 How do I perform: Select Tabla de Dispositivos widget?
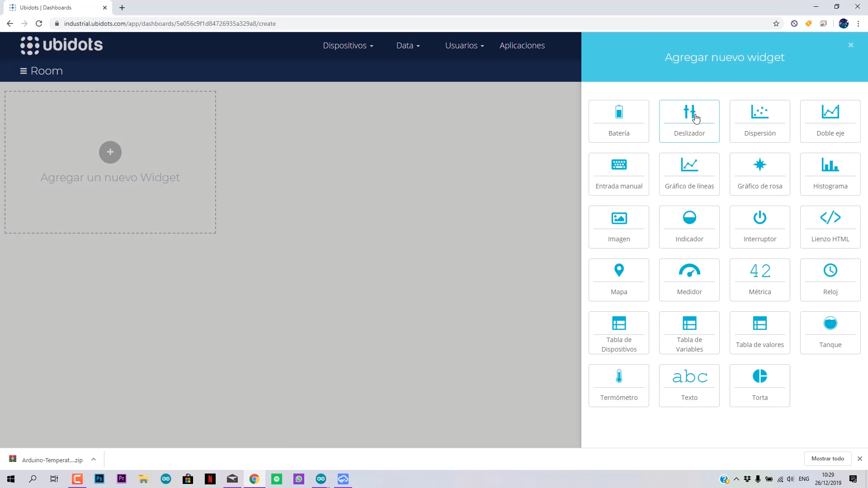click(618, 333)
